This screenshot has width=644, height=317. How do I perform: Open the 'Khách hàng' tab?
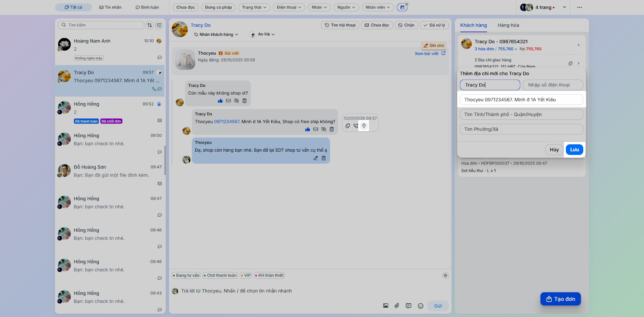[x=473, y=25]
